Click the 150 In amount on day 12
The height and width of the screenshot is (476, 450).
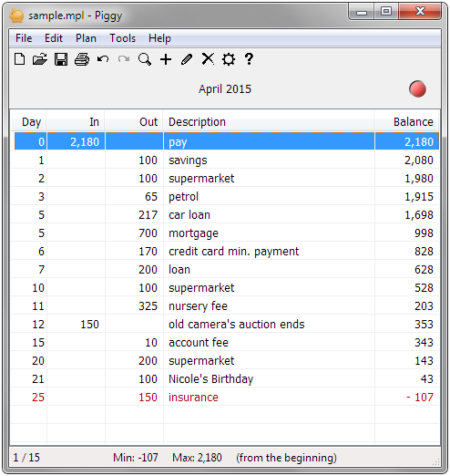(76, 324)
